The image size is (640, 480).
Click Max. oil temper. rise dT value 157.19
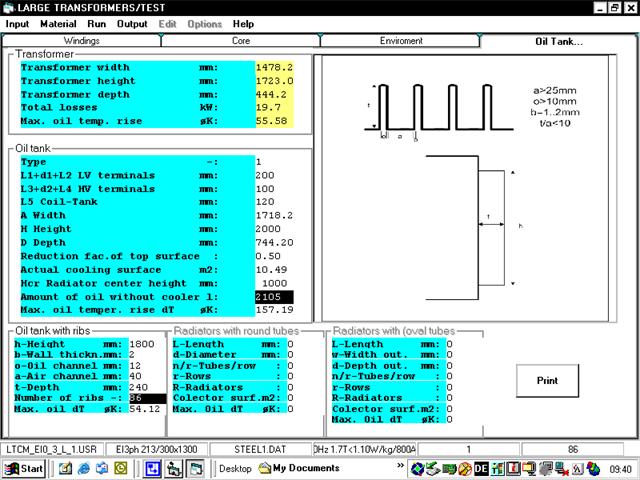274,310
